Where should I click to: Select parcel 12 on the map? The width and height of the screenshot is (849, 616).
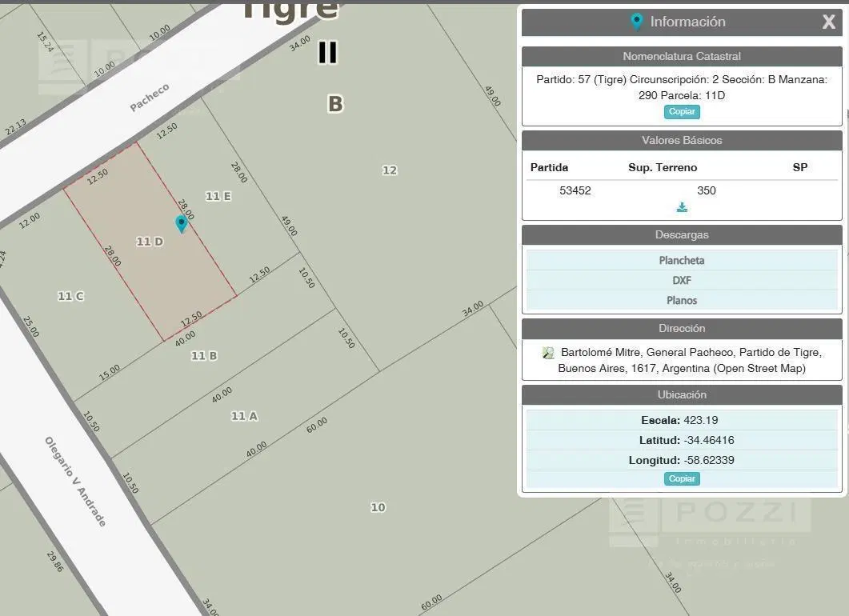tap(390, 170)
